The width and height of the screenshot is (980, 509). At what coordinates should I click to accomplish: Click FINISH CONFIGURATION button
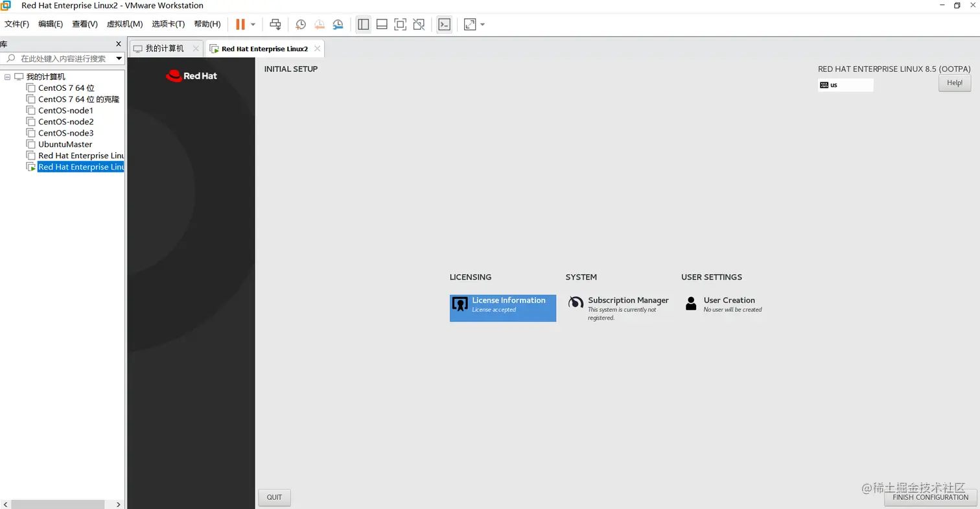click(x=931, y=497)
